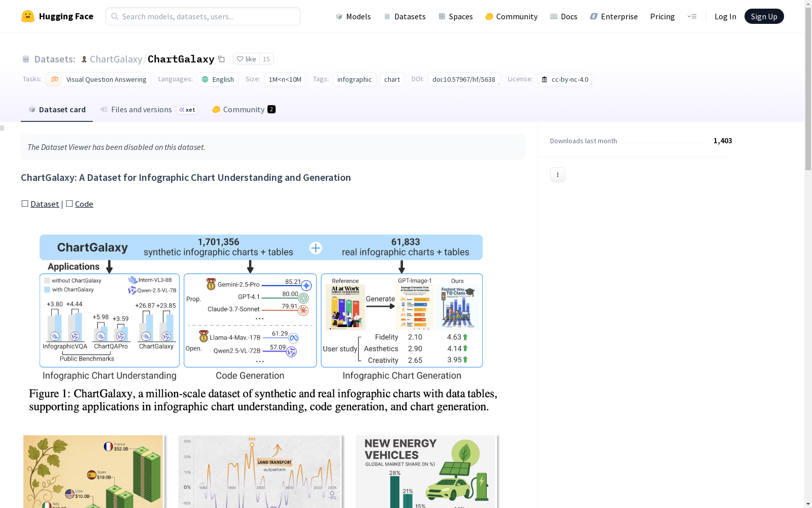Image resolution: width=812 pixels, height=508 pixels.
Task: Click the 1,403 downloads count
Action: pyautogui.click(x=723, y=141)
